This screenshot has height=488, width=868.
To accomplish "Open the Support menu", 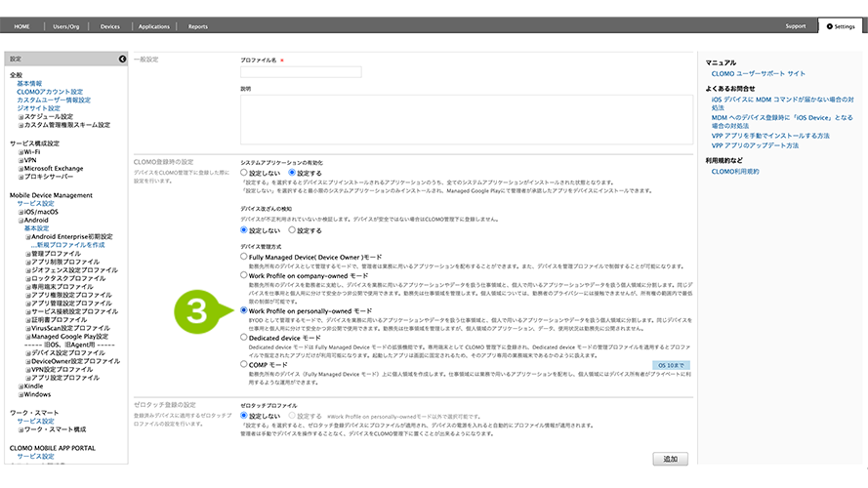I will click(x=796, y=26).
